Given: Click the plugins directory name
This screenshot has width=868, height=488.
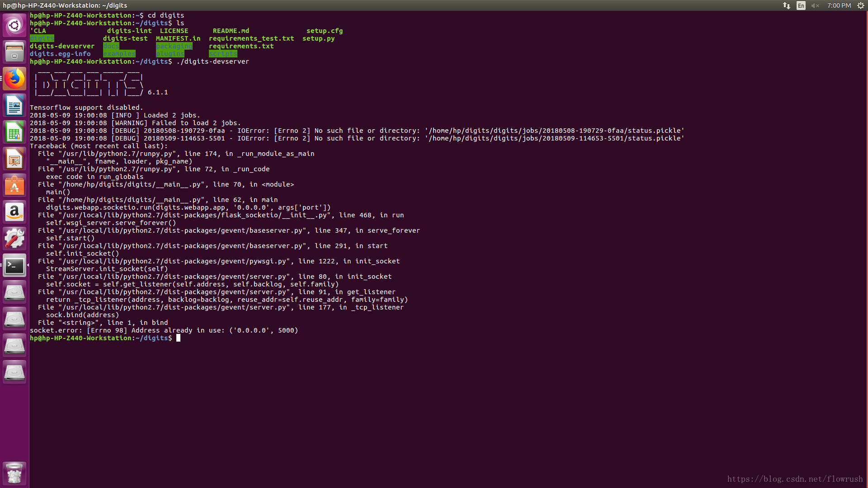Looking at the screenshot, I should pos(170,54).
